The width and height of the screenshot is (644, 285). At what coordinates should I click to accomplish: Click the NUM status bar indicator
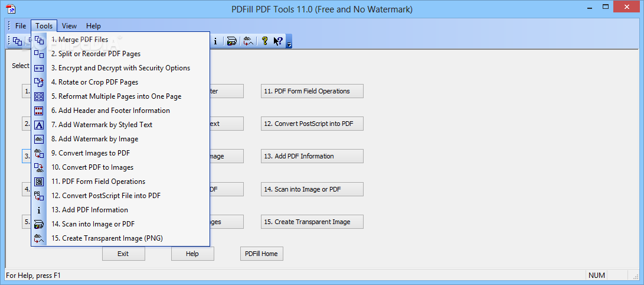[596, 276]
